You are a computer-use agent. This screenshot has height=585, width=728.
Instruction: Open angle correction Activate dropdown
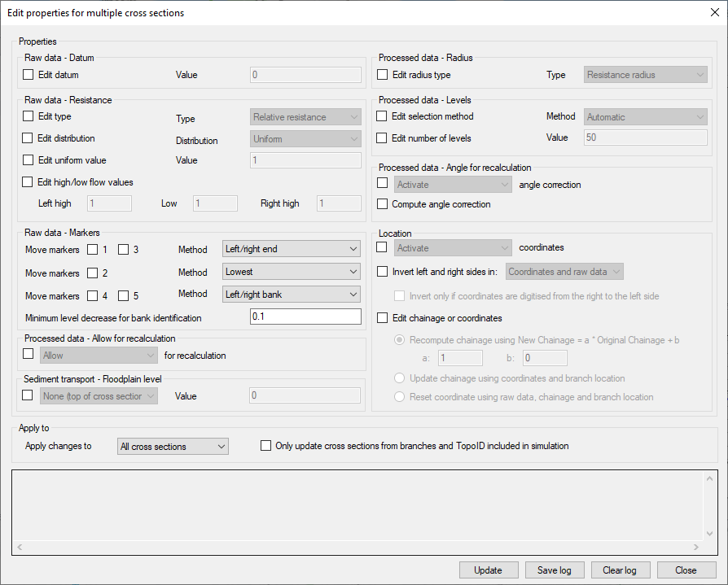tap(453, 184)
